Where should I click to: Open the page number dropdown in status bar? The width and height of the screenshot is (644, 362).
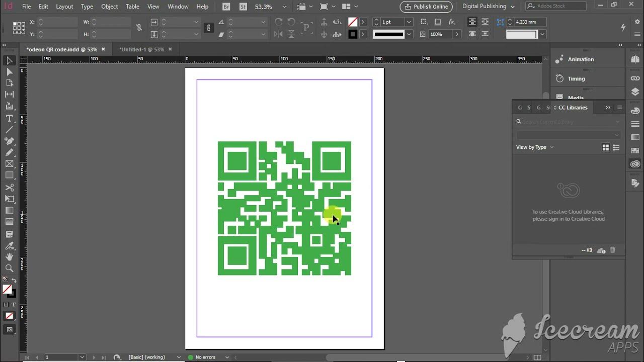(x=82, y=357)
